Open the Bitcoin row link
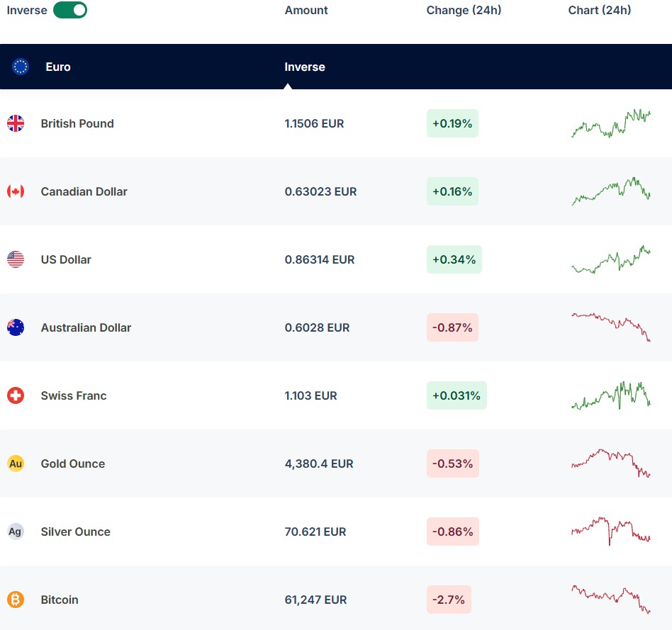Viewport: 672px width, 630px height. pyautogui.click(x=60, y=600)
